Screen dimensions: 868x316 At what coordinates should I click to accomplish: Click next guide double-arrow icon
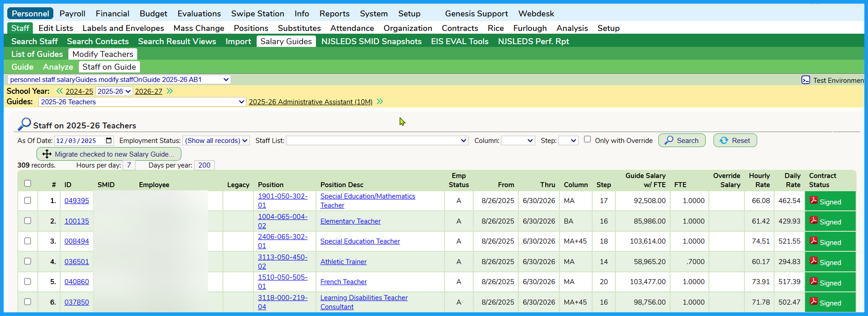coord(380,102)
